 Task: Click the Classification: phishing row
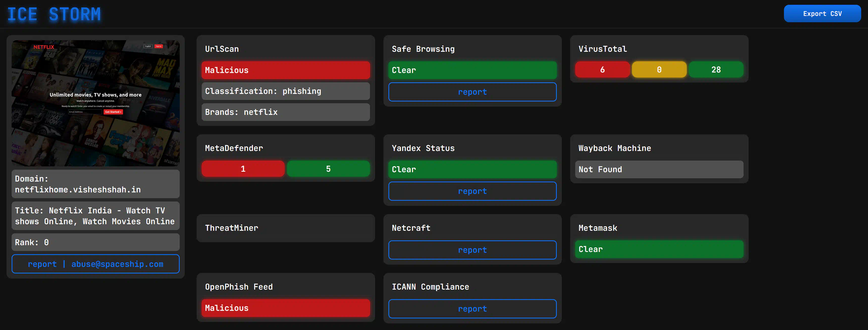pyautogui.click(x=285, y=91)
